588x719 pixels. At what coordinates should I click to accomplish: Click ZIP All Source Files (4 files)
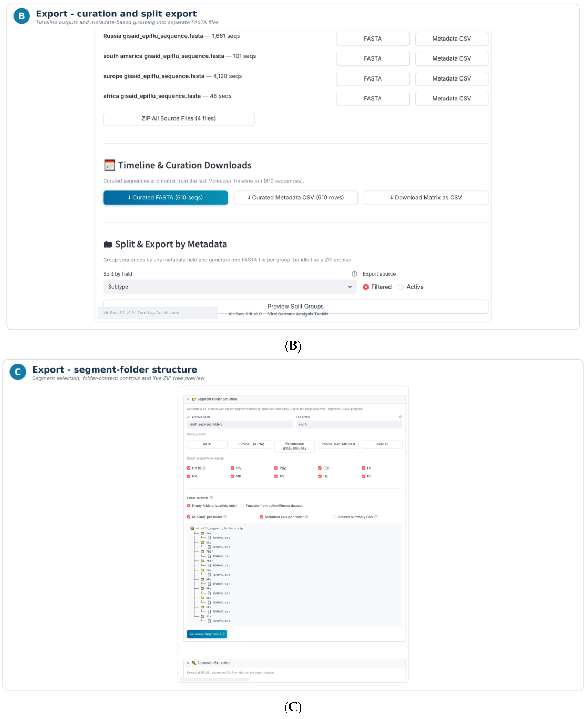[178, 119]
